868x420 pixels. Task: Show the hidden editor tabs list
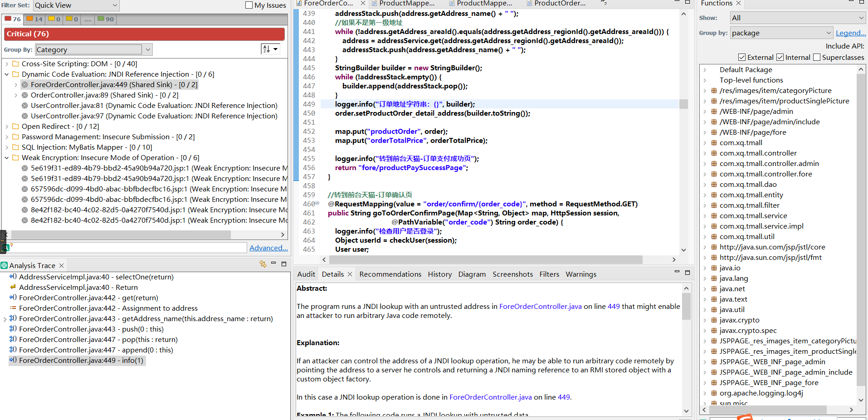(604, 3)
